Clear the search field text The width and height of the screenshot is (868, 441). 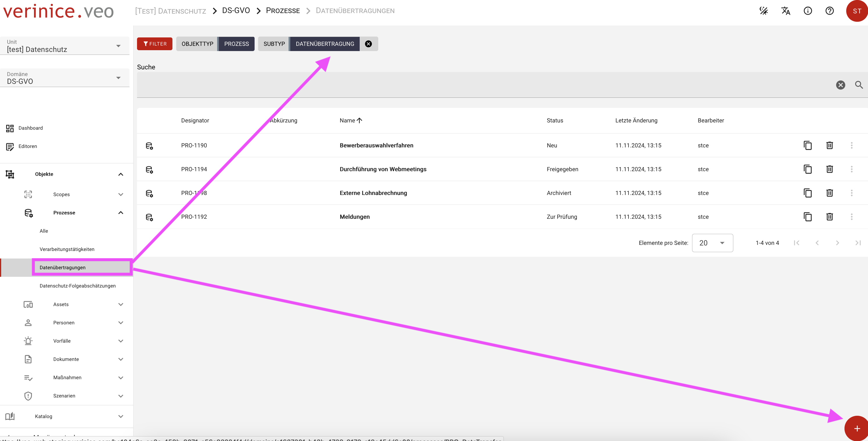pos(840,85)
